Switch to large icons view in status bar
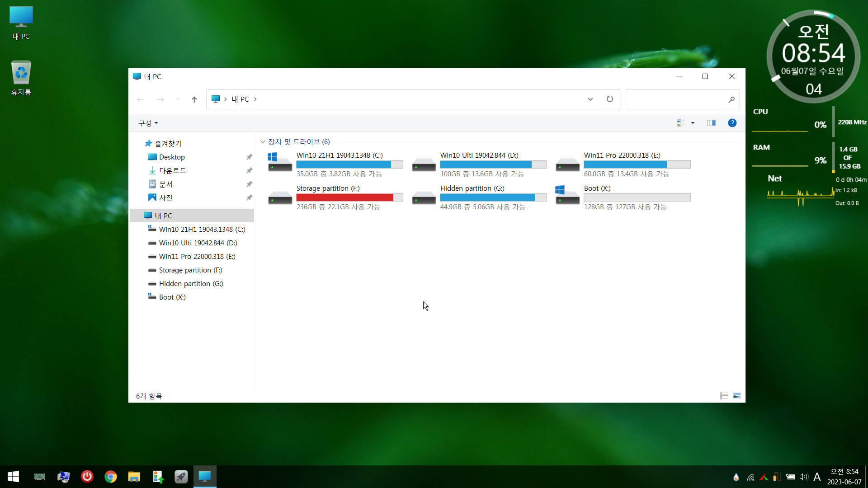The width and height of the screenshot is (868, 488). click(x=737, y=396)
